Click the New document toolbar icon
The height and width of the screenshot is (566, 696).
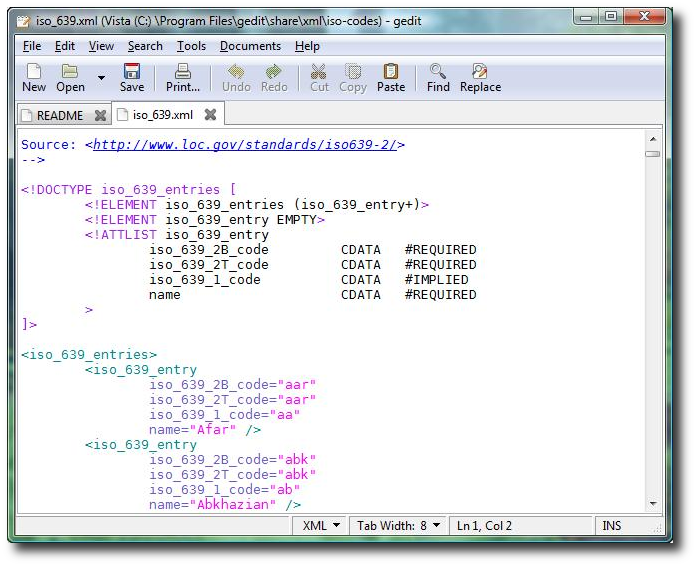click(x=34, y=77)
